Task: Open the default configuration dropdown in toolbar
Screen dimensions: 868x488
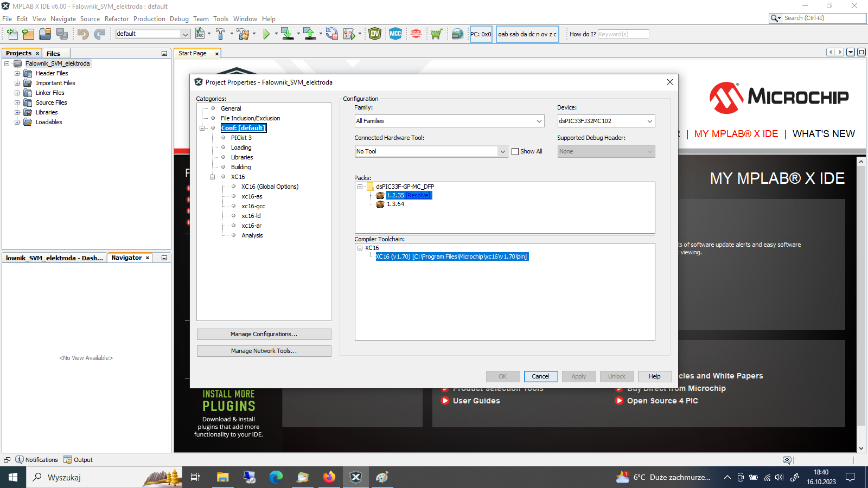Action: point(152,34)
